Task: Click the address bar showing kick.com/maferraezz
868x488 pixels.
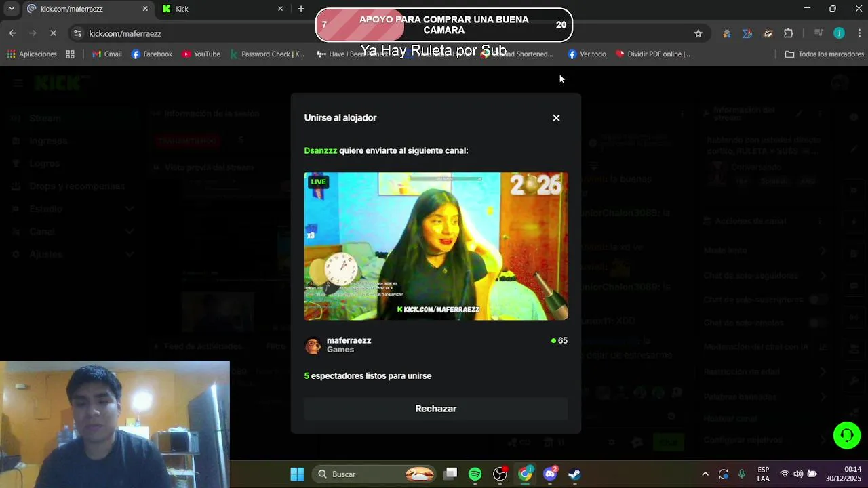Action: (x=125, y=33)
